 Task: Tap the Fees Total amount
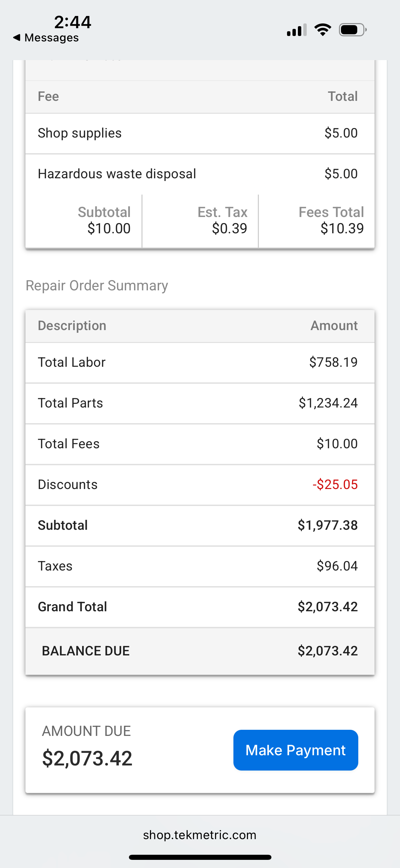tap(342, 228)
